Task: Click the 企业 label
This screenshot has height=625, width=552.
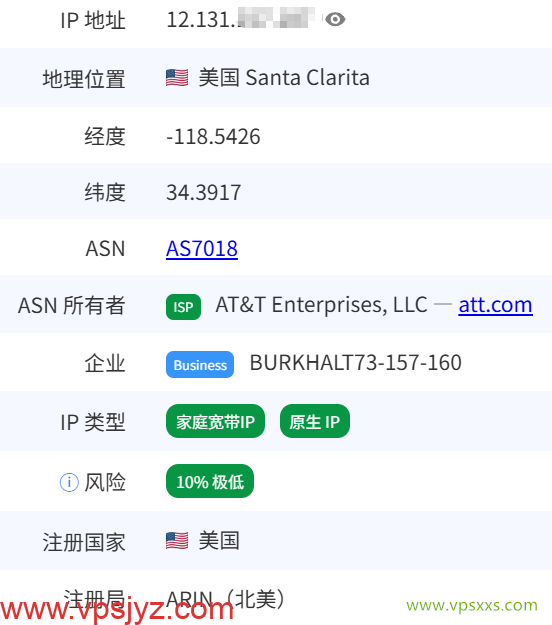Action: [x=105, y=363]
